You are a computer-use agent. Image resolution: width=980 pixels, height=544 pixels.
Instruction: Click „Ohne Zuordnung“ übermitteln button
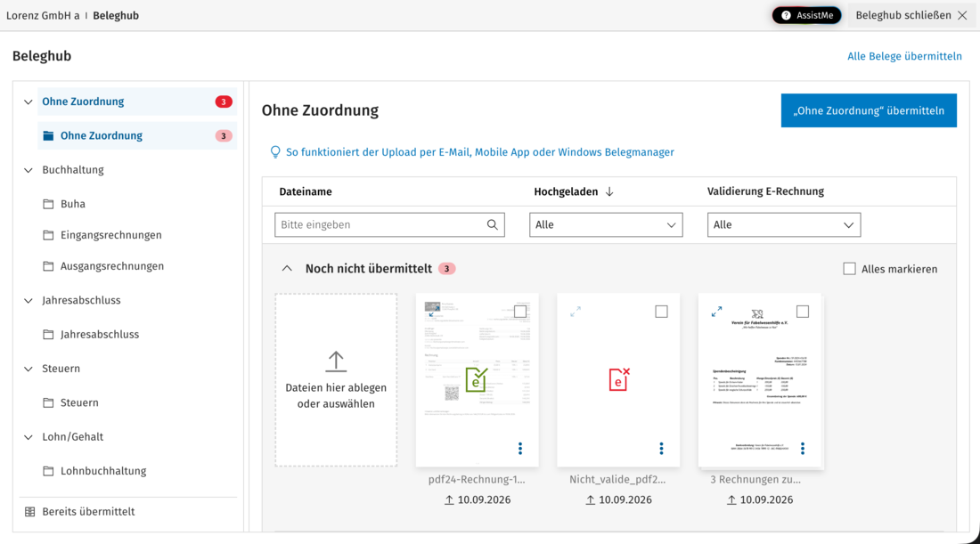[869, 110]
